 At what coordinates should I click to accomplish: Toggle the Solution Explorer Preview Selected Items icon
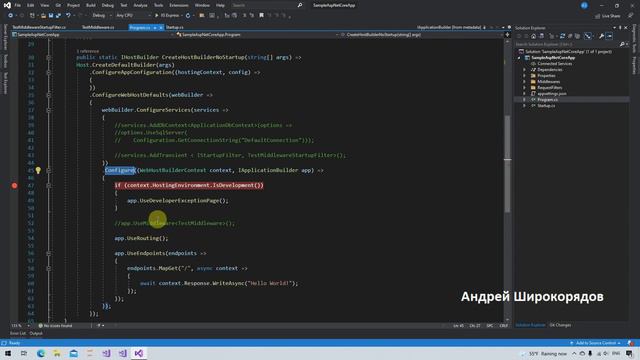click(609, 36)
